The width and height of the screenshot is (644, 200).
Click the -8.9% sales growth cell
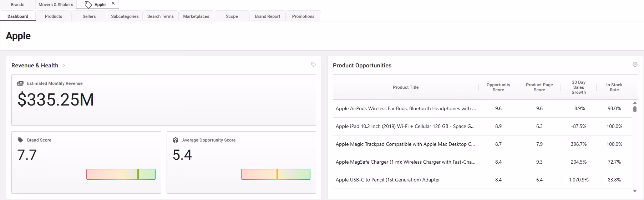coord(579,108)
